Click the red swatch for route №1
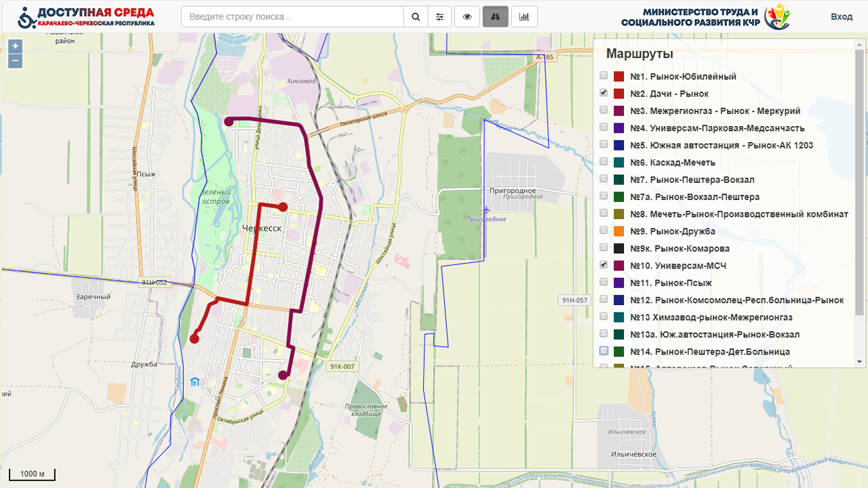Screen dimensions: 868x488 (618, 77)
